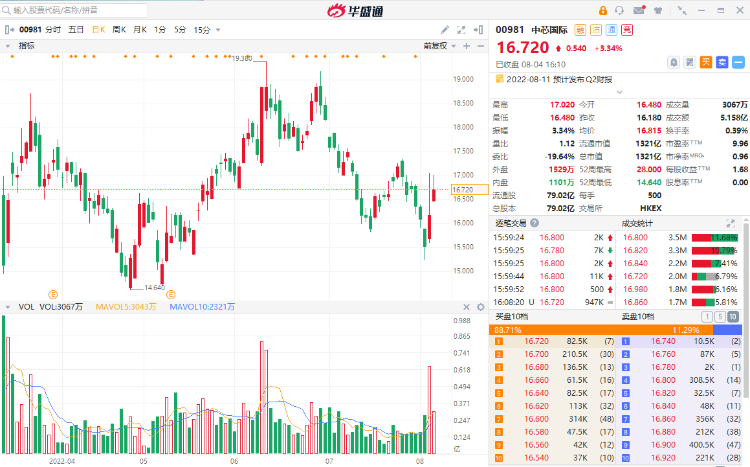Expand chart to fullscreen icon

461,30
